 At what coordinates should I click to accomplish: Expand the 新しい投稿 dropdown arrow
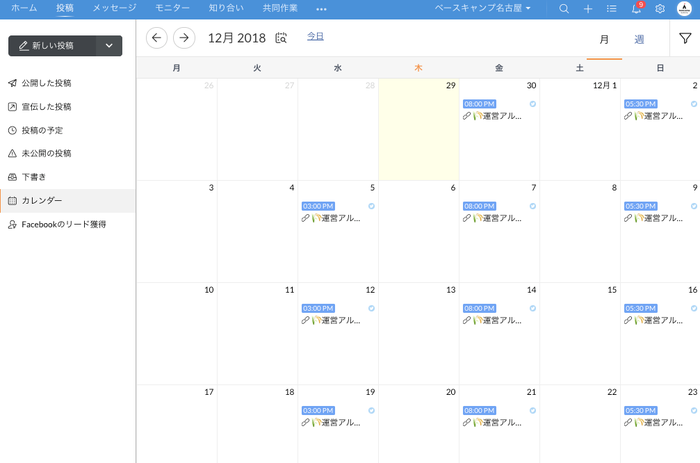point(109,46)
